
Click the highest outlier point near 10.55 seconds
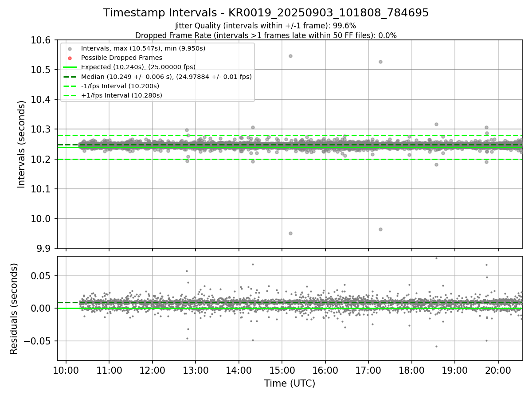[290, 56]
